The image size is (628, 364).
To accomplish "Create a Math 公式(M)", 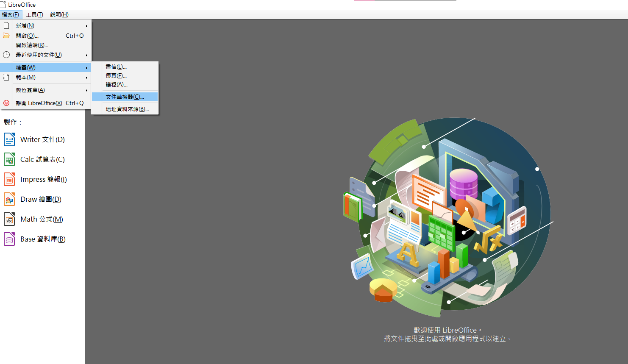I will coord(42,219).
